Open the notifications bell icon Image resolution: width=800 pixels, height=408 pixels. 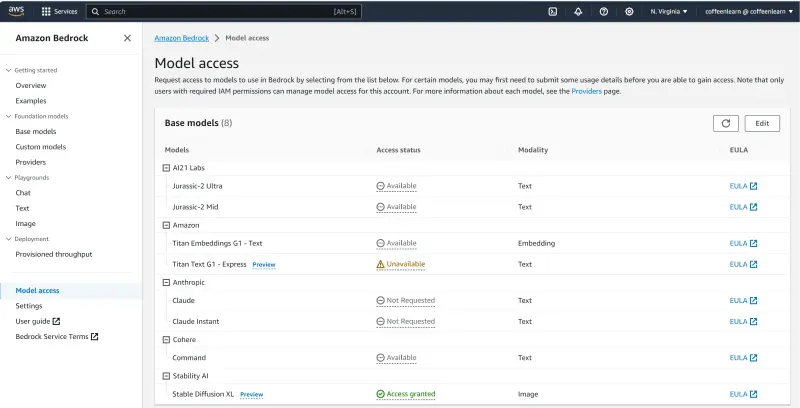[578, 11]
